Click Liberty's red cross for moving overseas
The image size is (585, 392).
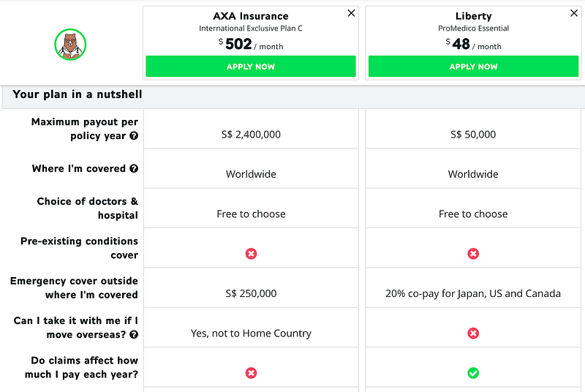tap(473, 333)
